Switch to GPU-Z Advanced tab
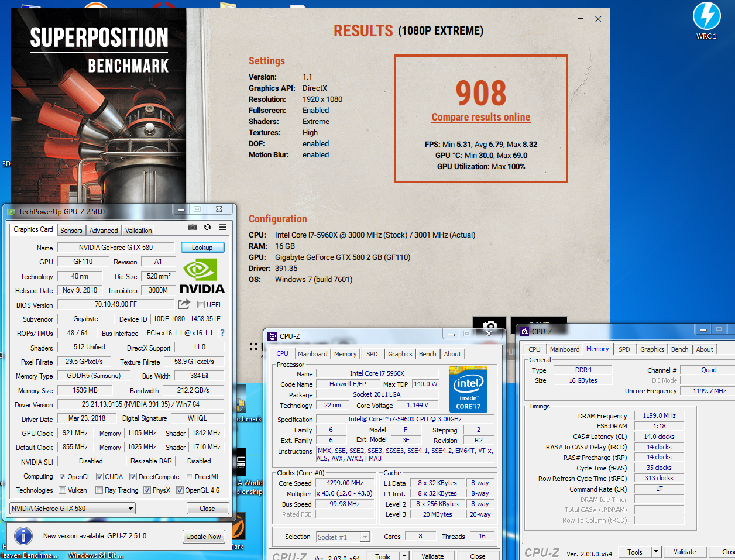 [x=104, y=231]
